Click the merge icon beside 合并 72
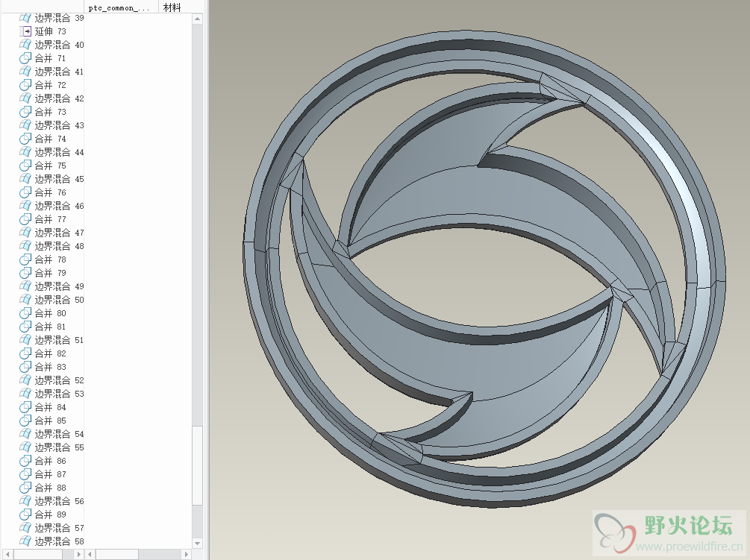This screenshot has width=750, height=560. coord(25,85)
